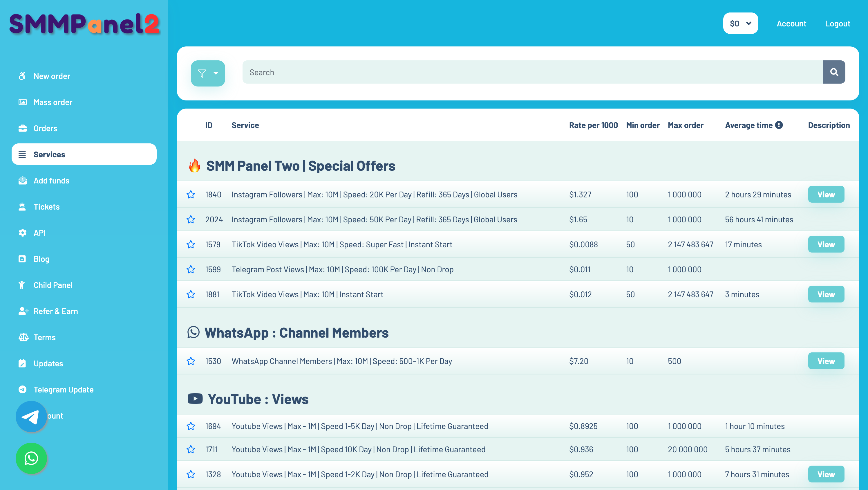This screenshot has height=490, width=868.
Task: Click the New order sidebar icon
Action: tap(22, 76)
